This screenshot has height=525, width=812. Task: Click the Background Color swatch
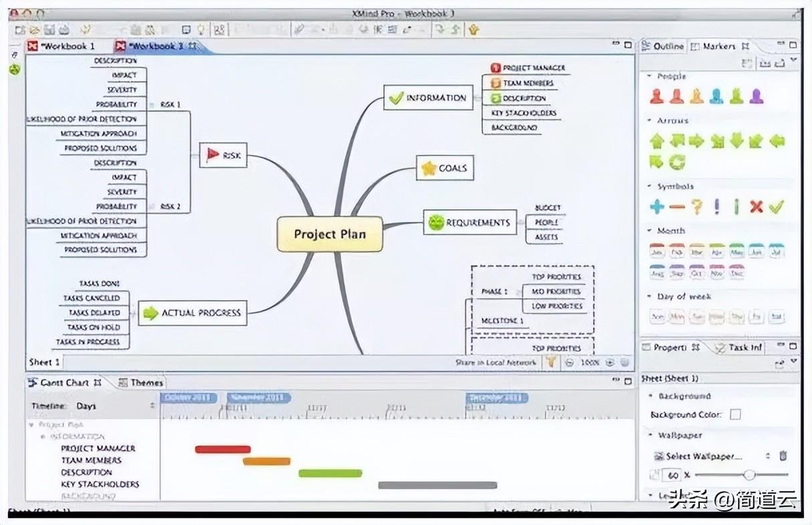(x=735, y=415)
